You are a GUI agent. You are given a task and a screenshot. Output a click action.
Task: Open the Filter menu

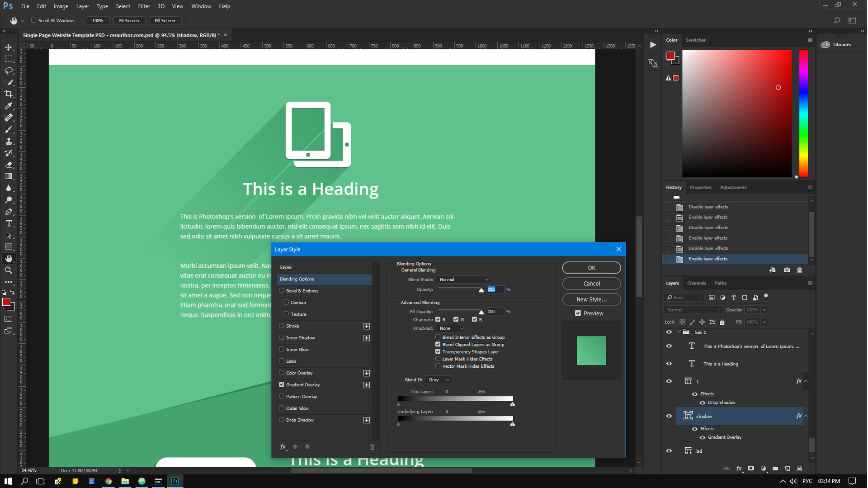144,6
